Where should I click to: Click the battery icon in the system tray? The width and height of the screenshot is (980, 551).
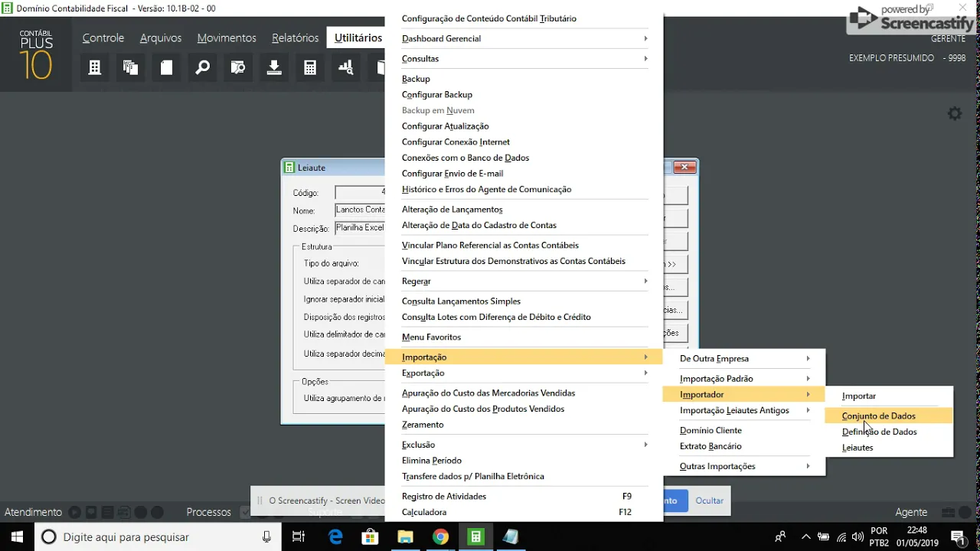[824, 537]
